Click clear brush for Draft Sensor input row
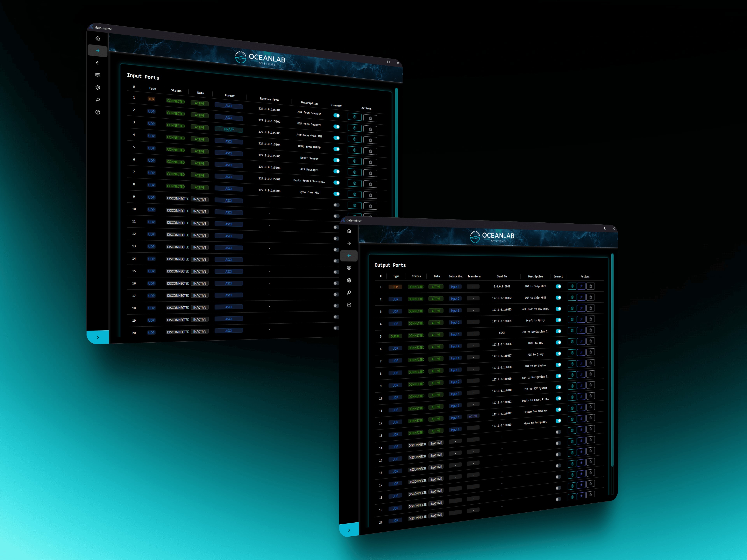The image size is (747, 560). pyautogui.click(x=370, y=162)
